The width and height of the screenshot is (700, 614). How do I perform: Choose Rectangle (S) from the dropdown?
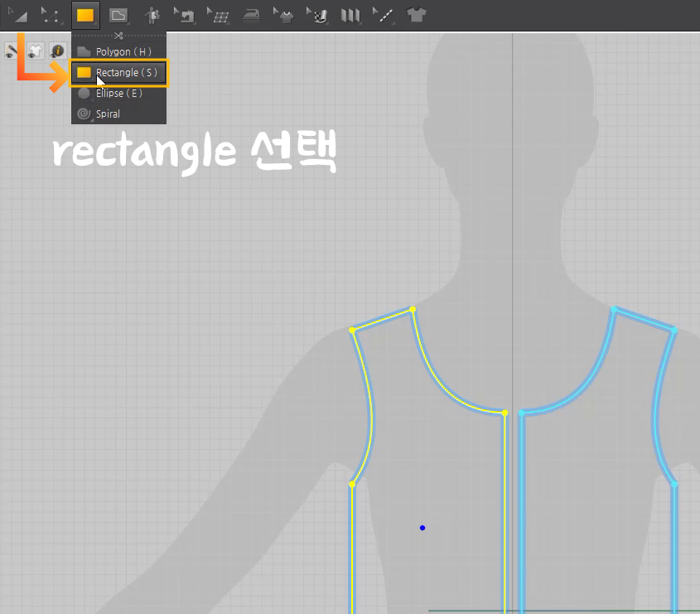coord(118,72)
